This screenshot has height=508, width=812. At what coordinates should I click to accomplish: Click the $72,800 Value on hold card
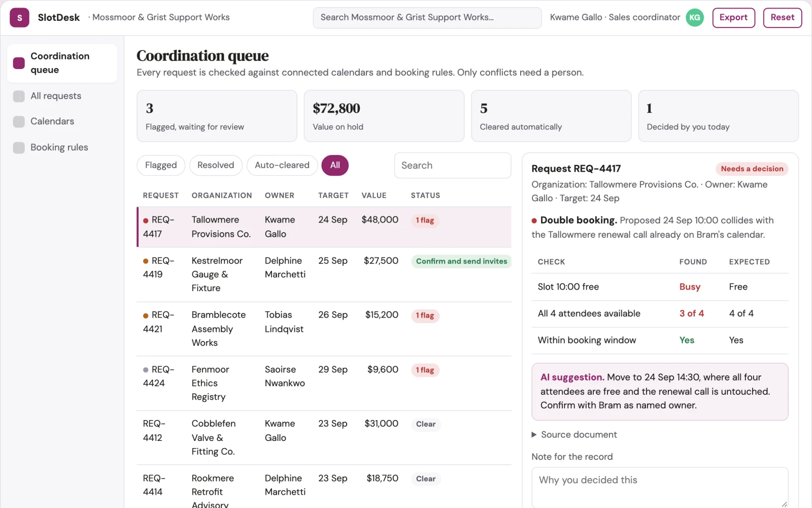click(384, 116)
